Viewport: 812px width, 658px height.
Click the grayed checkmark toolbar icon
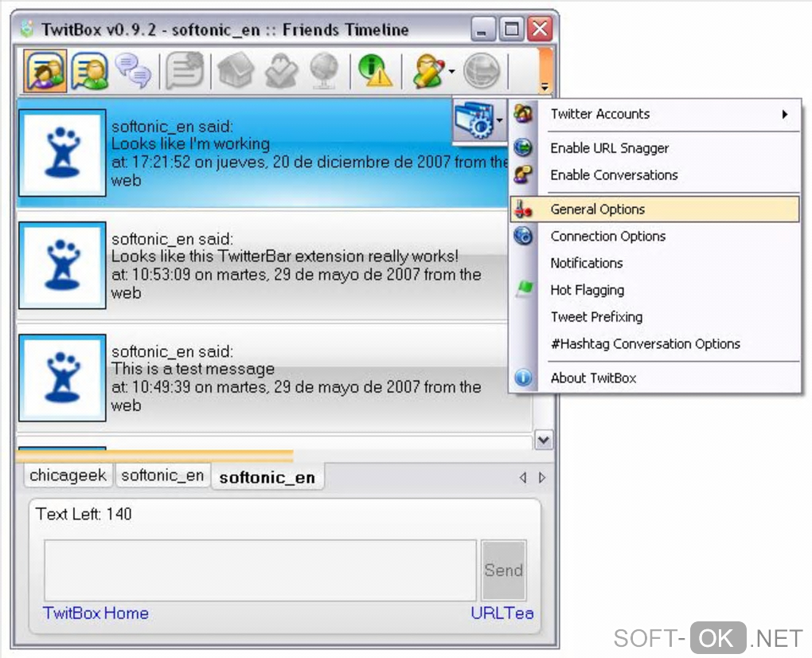pos(281,70)
